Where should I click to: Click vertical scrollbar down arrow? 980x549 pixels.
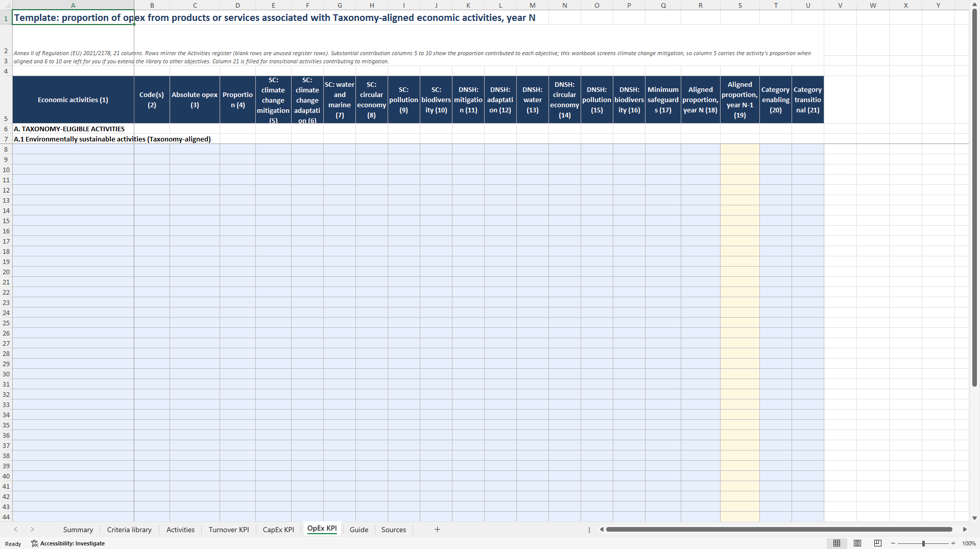[x=974, y=517]
